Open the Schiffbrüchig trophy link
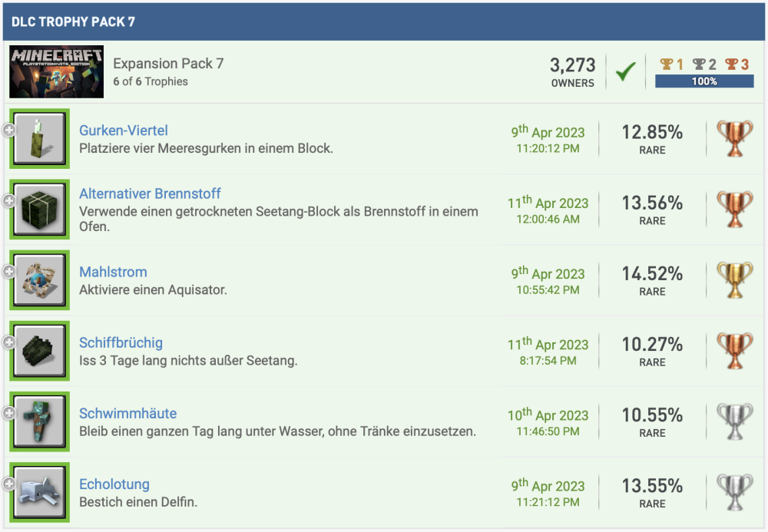 [x=121, y=342]
